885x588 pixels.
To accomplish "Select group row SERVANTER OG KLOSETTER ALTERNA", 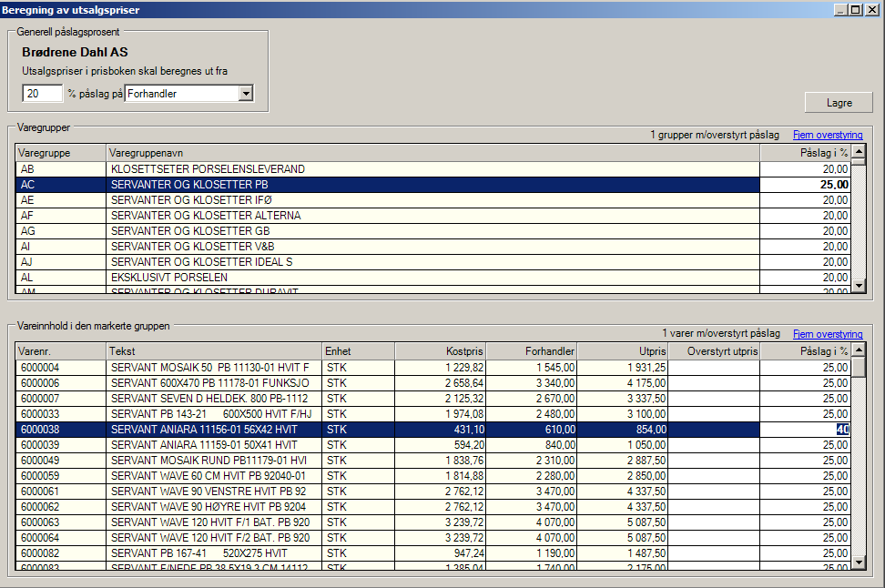I will pos(432,216).
